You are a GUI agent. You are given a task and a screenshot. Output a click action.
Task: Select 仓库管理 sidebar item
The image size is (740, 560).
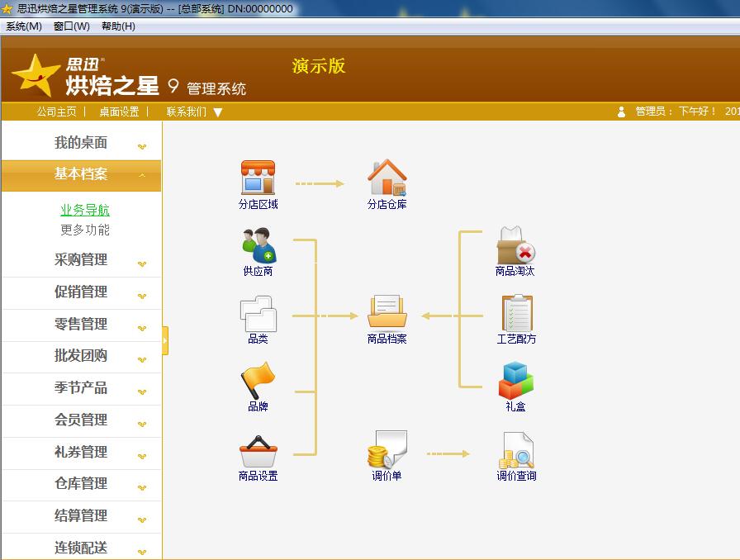[81, 484]
